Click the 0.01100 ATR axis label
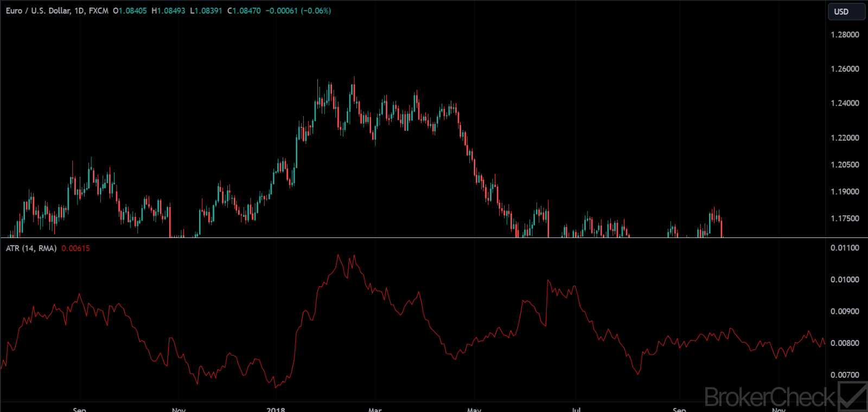 pyautogui.click(x=845, y=248)
